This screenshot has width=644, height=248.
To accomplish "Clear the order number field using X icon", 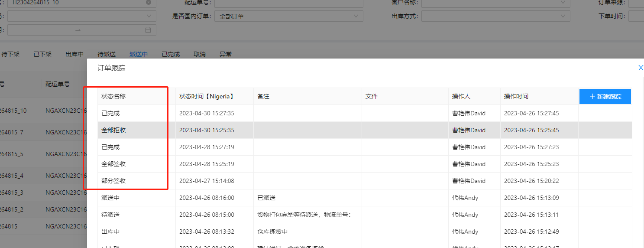I will pyautogui.click(x=149, y=3).
